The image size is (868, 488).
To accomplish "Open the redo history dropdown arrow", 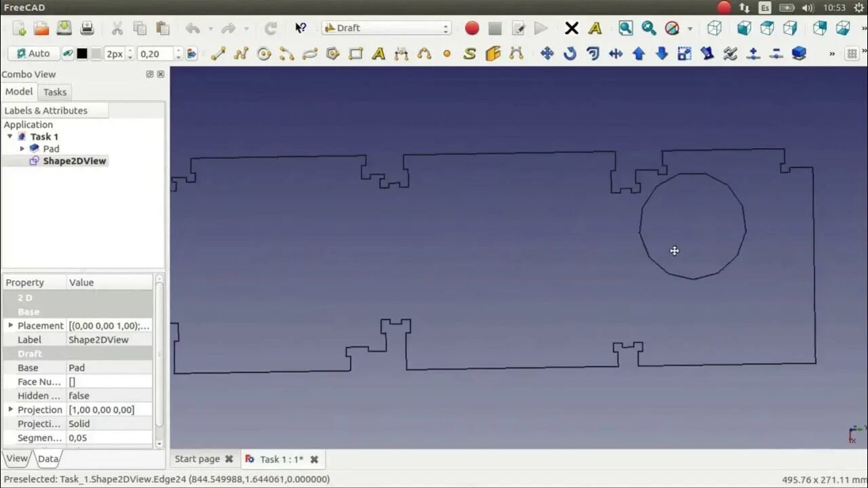I will pos(246,28).
